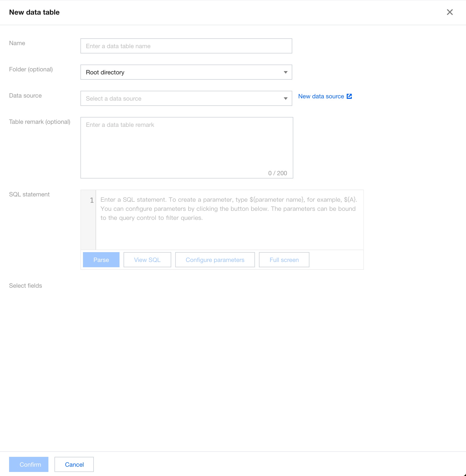This screenshot has height=476, width=466.
Task: Switch SQL editor to Full screen
Action: point(284,260)
